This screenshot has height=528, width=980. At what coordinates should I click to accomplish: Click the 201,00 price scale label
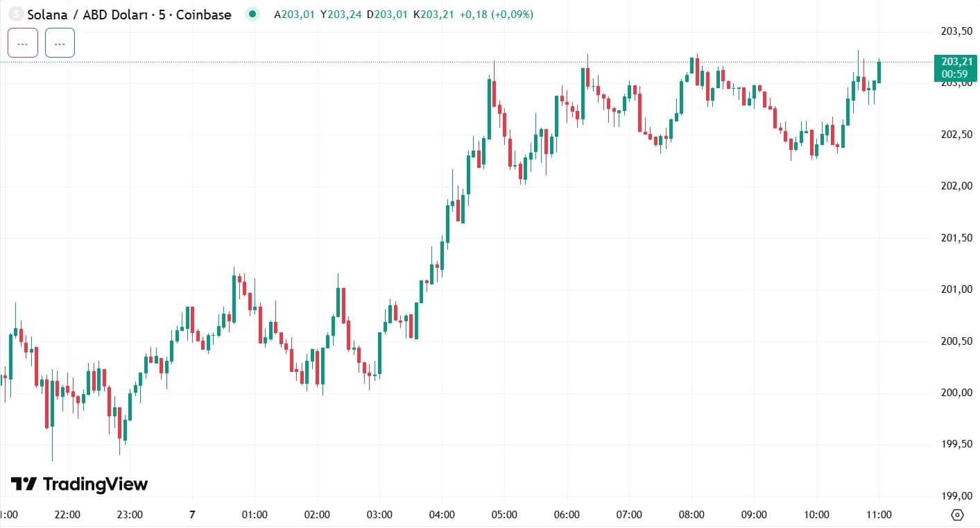956,289
